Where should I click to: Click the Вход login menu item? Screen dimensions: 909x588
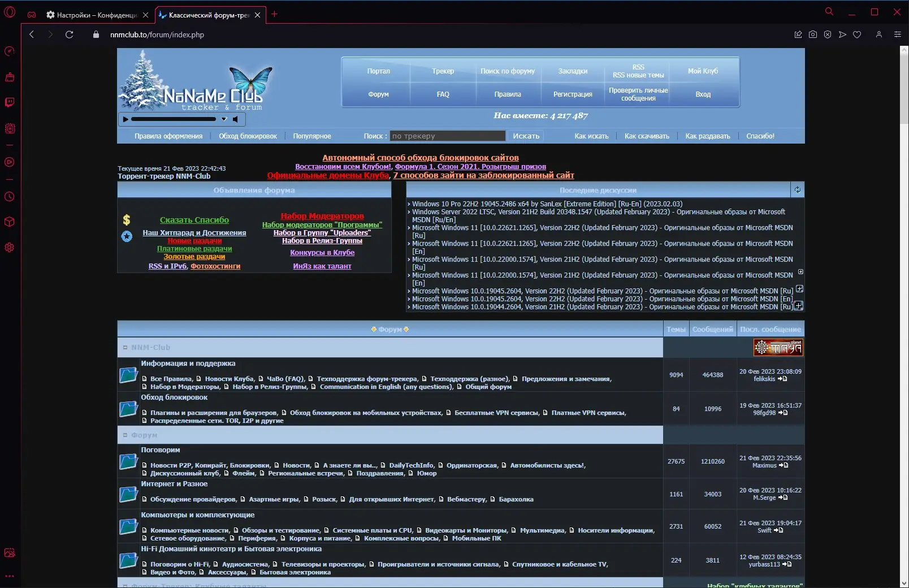point(703,94)
